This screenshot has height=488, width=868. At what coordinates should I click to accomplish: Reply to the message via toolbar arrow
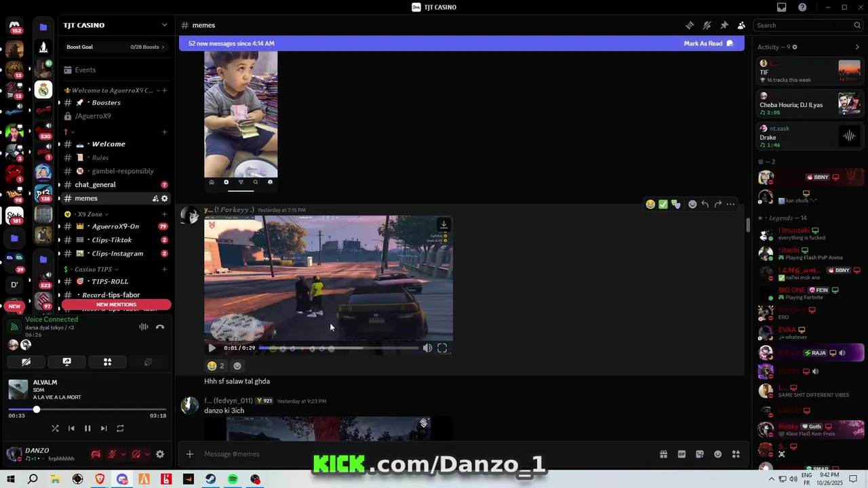click(705, 204)
